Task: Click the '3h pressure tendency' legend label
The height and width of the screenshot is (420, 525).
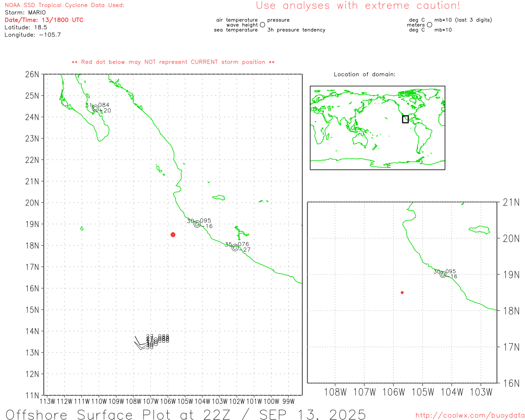Action: pos(296,30)
